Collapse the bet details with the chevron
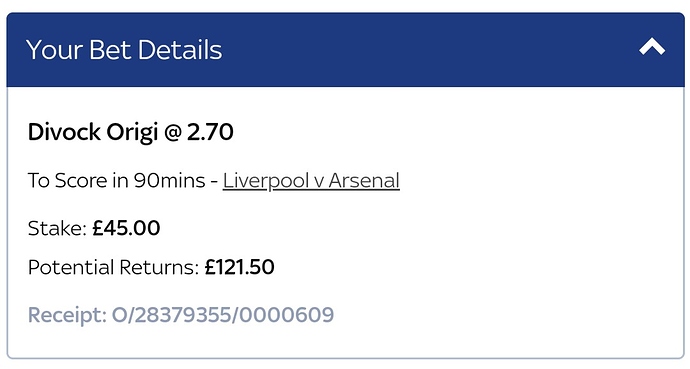The height and width of the screenshot is (369, 690). click(x=652, y=47)
